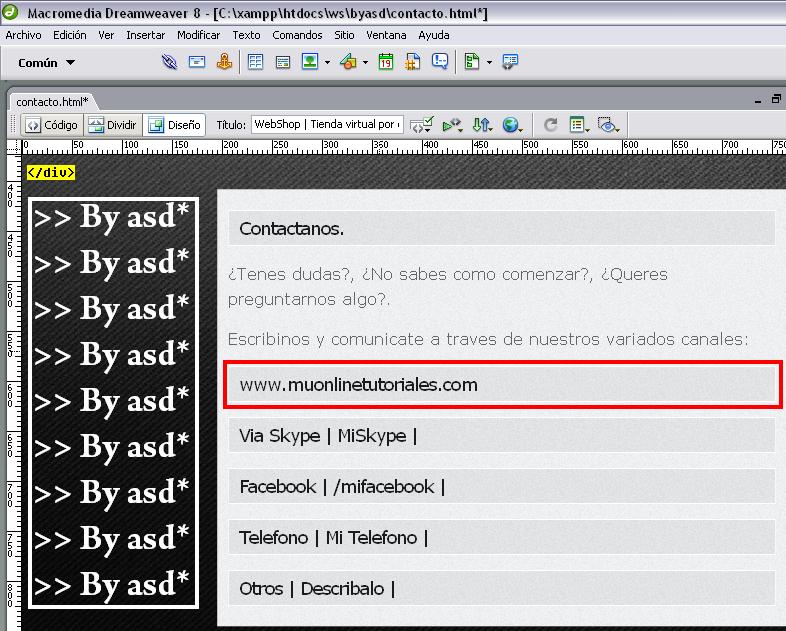Insert a Date with the calendar icon
Viewport: 786px width, 631px height.
[x=385, y=62]
